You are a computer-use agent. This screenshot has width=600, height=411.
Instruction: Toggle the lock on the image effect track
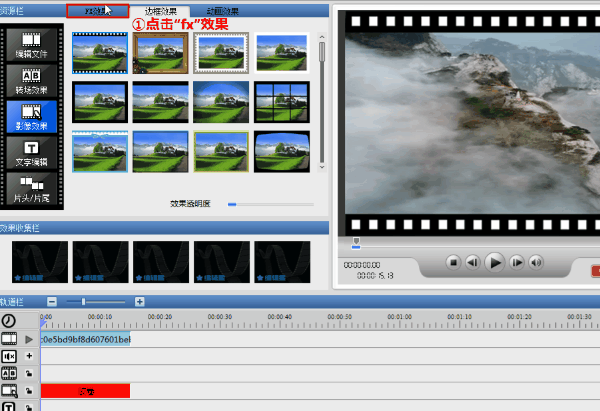(29, 391)
